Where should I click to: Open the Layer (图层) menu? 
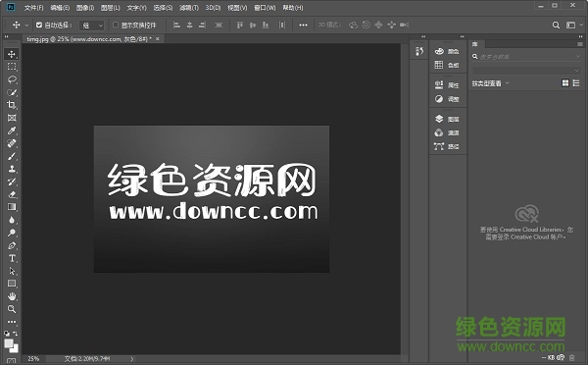(110, 8)
